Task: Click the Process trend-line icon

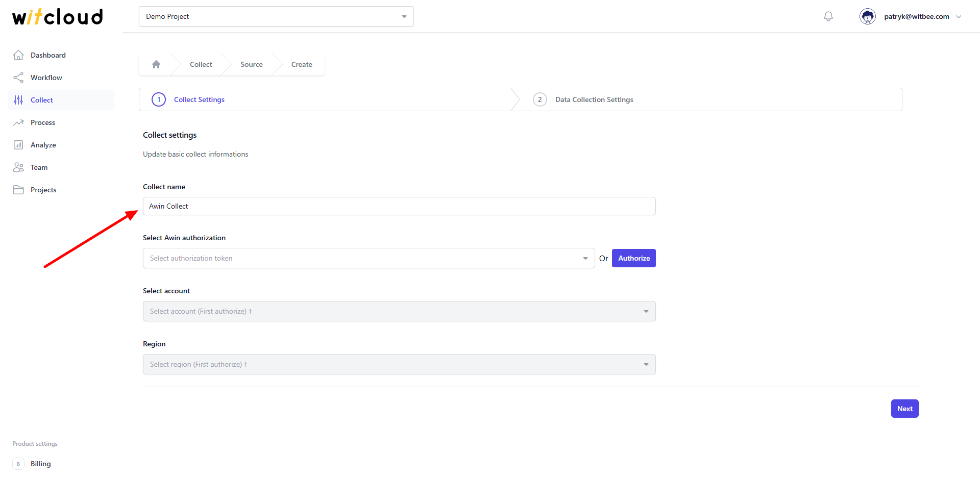Action: [x=18, y=122]
